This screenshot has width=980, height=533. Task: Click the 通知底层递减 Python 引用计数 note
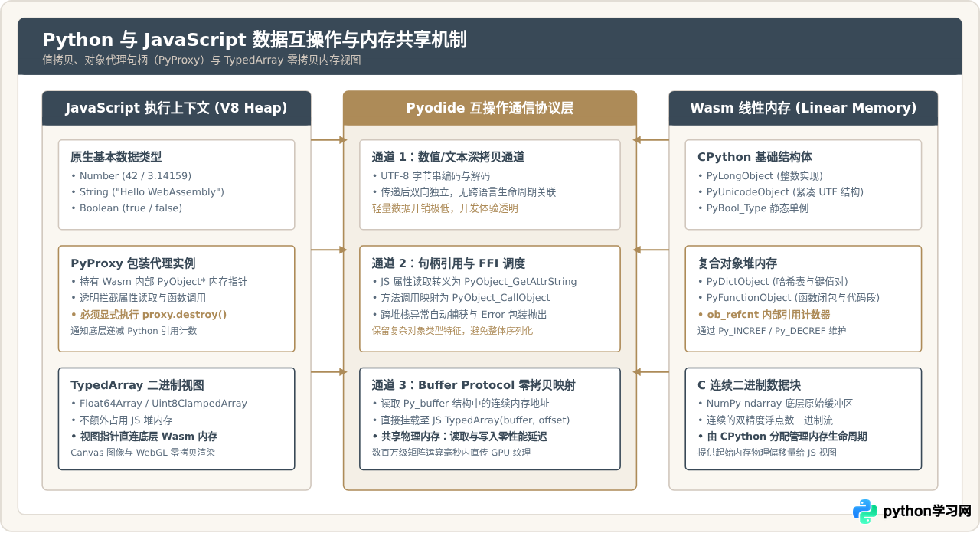tap(133, 331)
